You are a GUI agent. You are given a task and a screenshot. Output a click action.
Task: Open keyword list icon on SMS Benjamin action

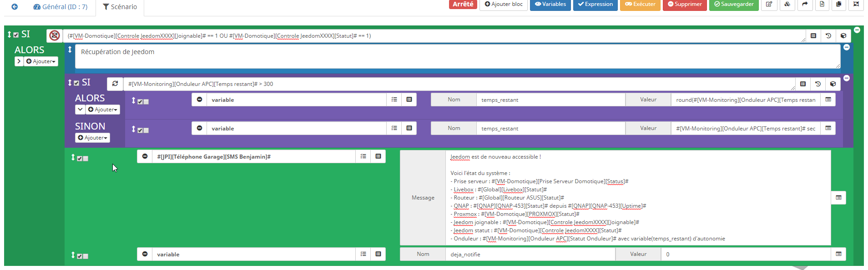click(x=363, y=156)
